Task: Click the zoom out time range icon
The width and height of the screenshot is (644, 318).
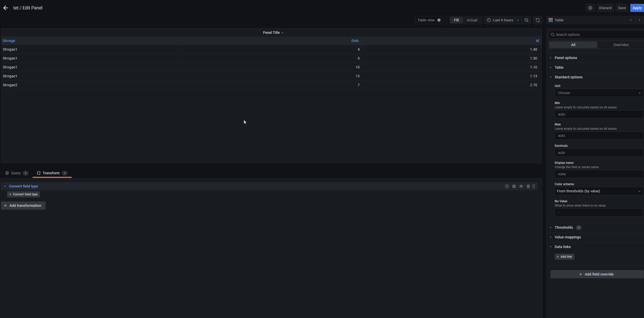Action: point(526,20)
